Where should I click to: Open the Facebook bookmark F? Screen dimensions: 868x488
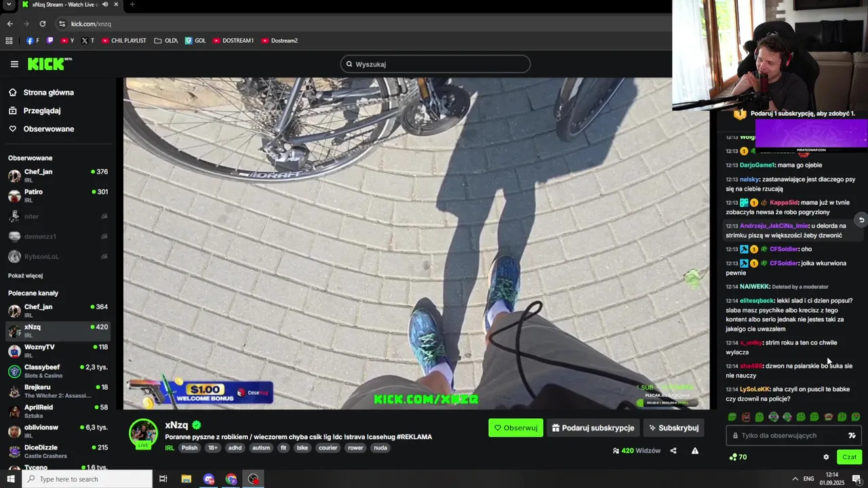coord(33,41)
